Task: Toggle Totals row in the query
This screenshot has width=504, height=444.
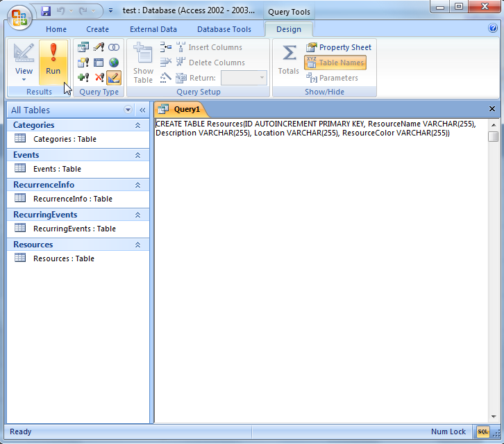Action: click(x=288, y=60)
